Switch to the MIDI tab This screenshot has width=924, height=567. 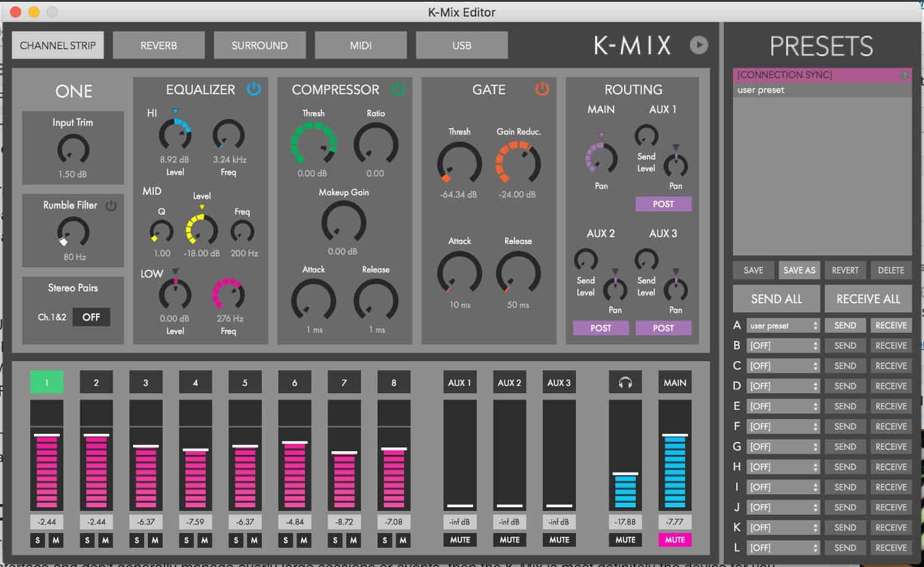tap(360, 45)
